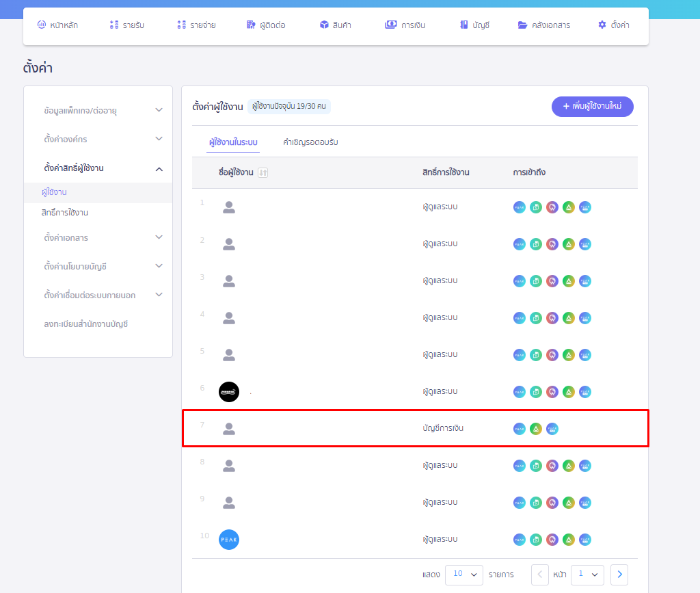Image resolution: width=700 pixels, height=593 pixels.
Task: Open สิทธิ์การใช้งาน in the sidebar
Action: coord(65,213)
